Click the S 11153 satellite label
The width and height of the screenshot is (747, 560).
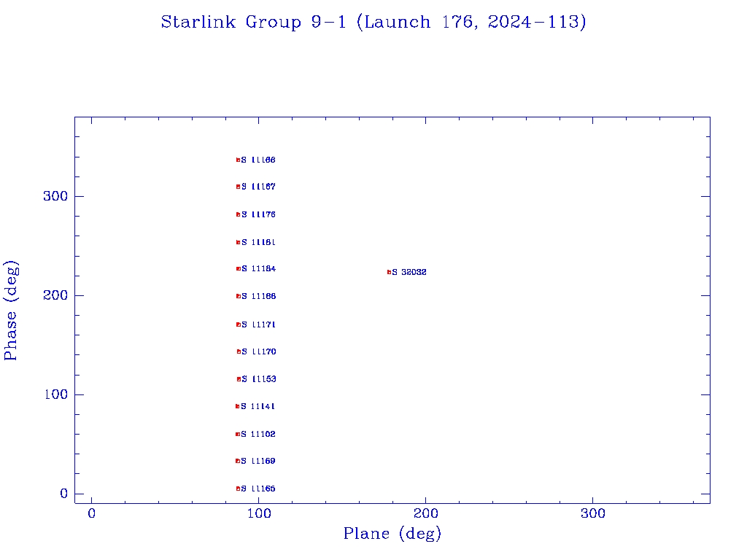[259, 379]
